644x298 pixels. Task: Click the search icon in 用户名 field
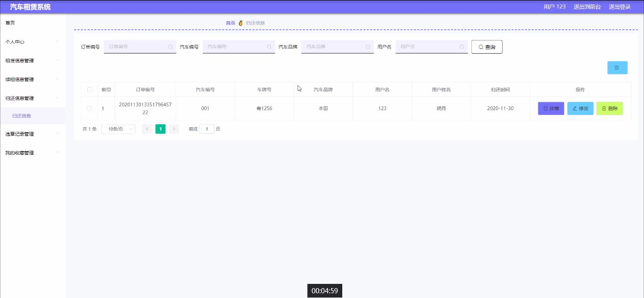pyautogui.click(x=462, y=47)
